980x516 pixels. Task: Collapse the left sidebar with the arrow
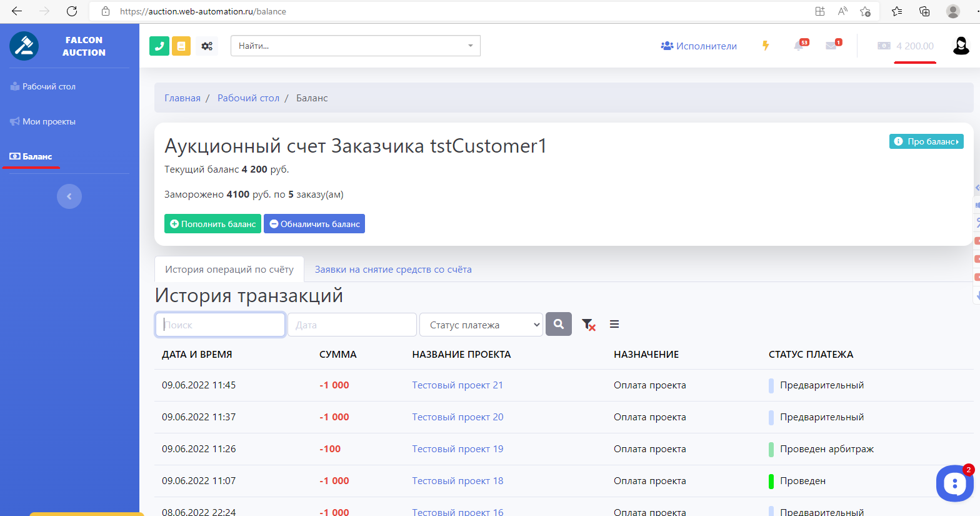(x=69, y=196)
